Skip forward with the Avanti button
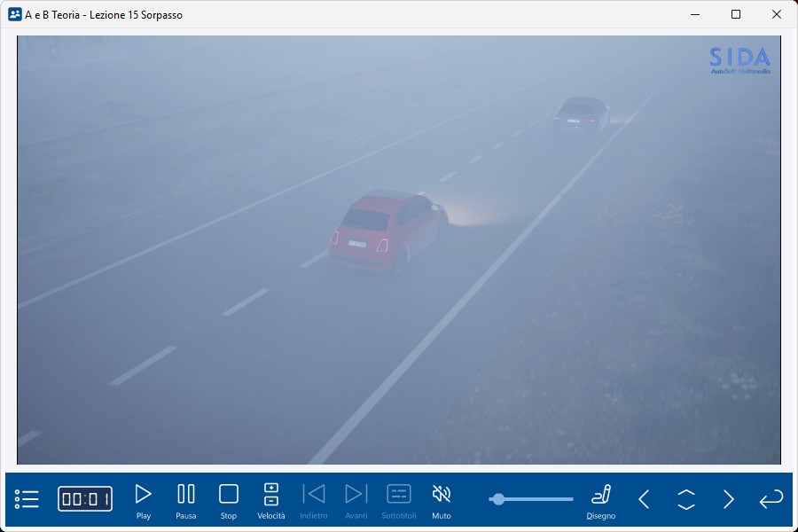Viewport: 798px width, 532px height. (x=356, y=499)
